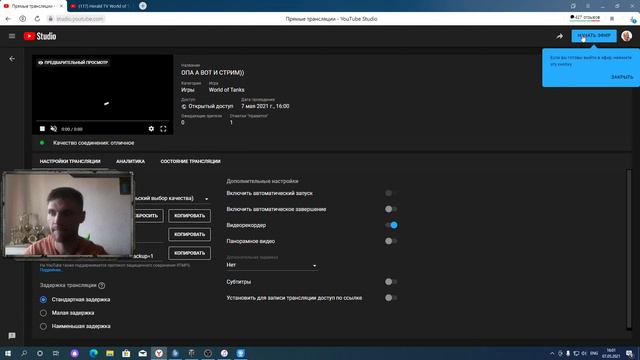Click the help icon beside Задержка трансляции
Screen dimensions: 640x360
(x=102, y=285)
